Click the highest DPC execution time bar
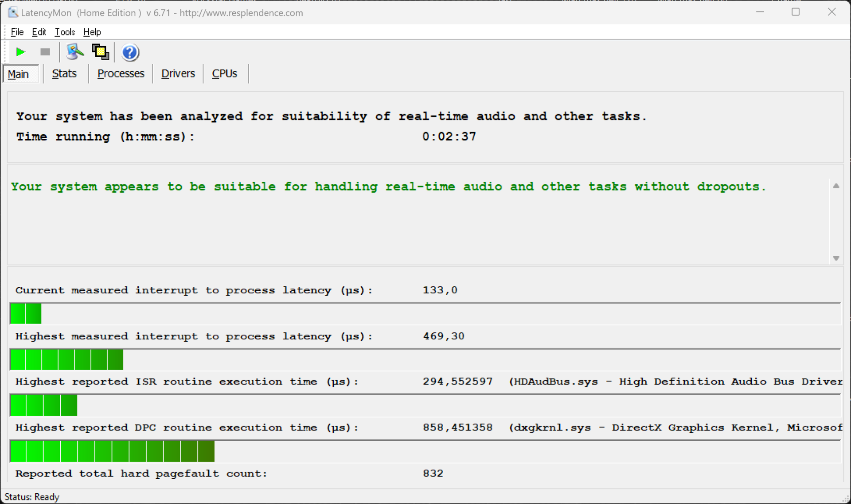 tap(112, 451)
